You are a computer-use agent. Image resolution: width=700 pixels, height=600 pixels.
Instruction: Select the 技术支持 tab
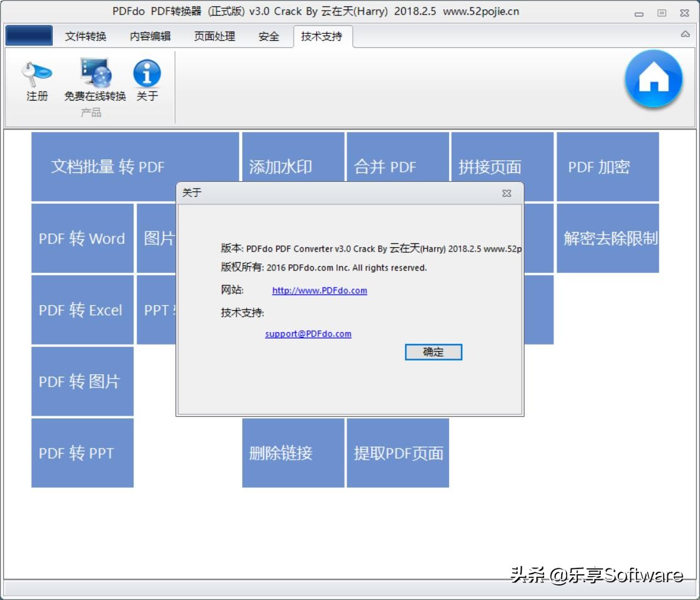[x=320, y=36]
